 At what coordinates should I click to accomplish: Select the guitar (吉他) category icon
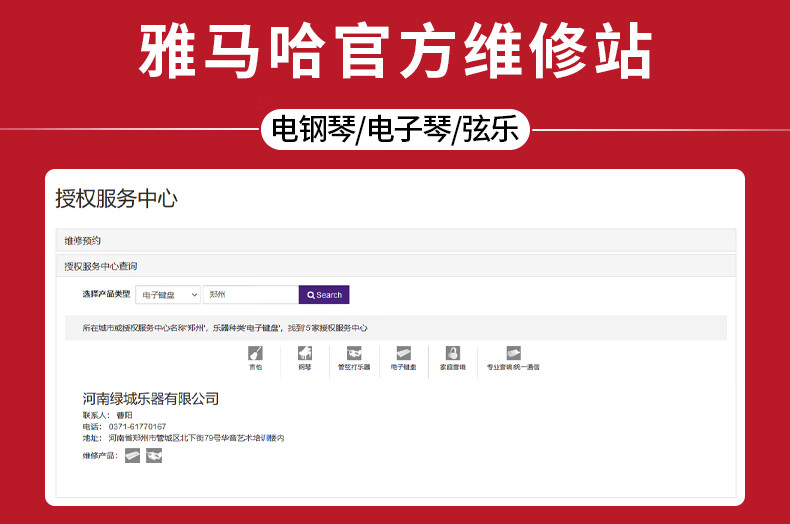tap(255, 353)
